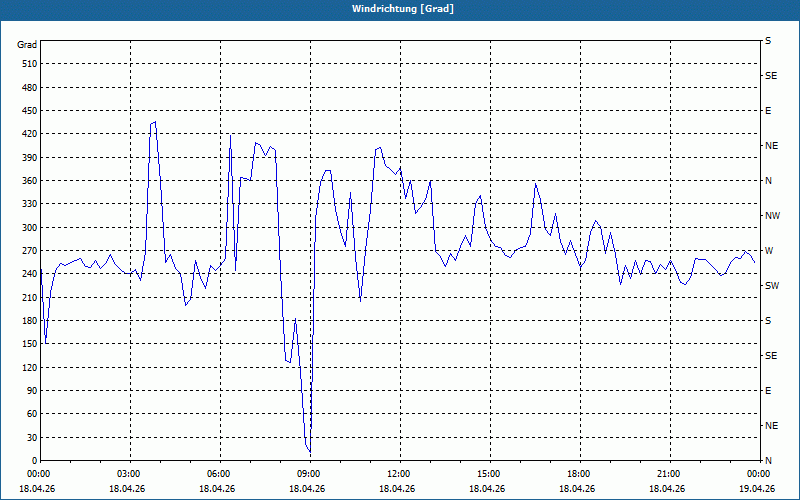Screen dimensions: 800x500
Task: Click the 09:00 time label
Action: (x=311, y=474)
